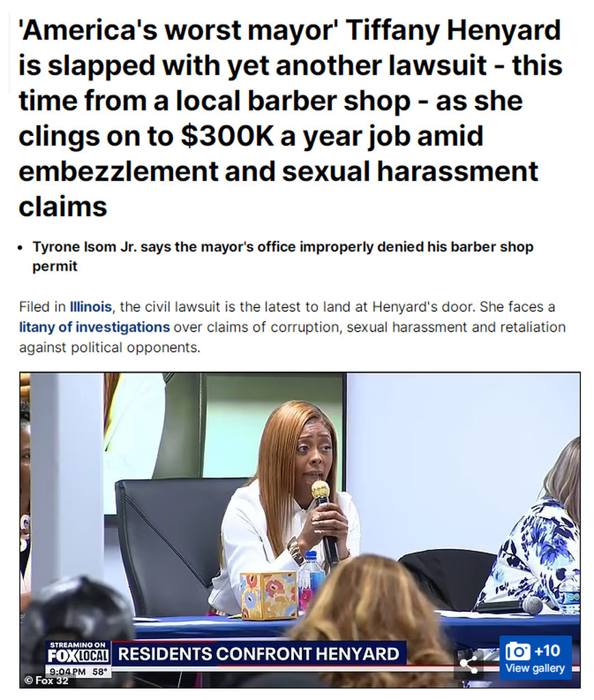Click the 9:04 PM time stamp overlay
Viewport: 594px width, 700px height.
[67, 671]
